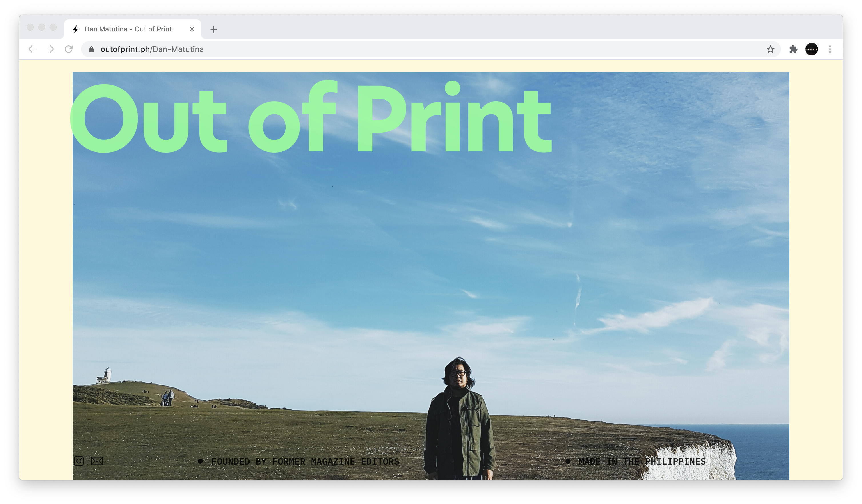Reload the current page

tap(69, 49)
